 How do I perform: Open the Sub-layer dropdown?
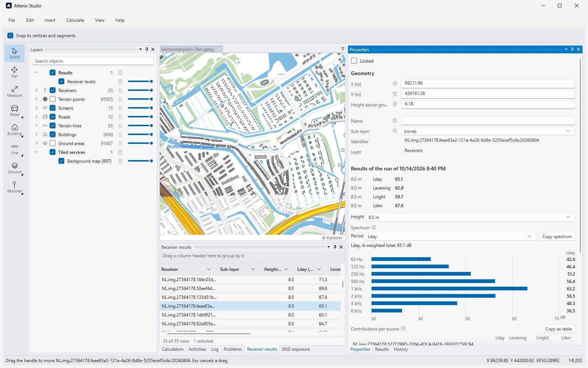coord(488,131)
